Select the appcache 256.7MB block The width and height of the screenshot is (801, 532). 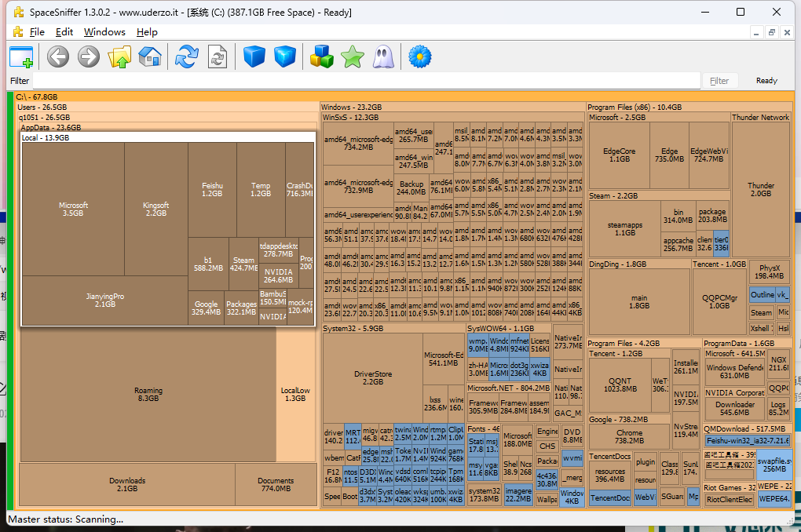point(678,244)
